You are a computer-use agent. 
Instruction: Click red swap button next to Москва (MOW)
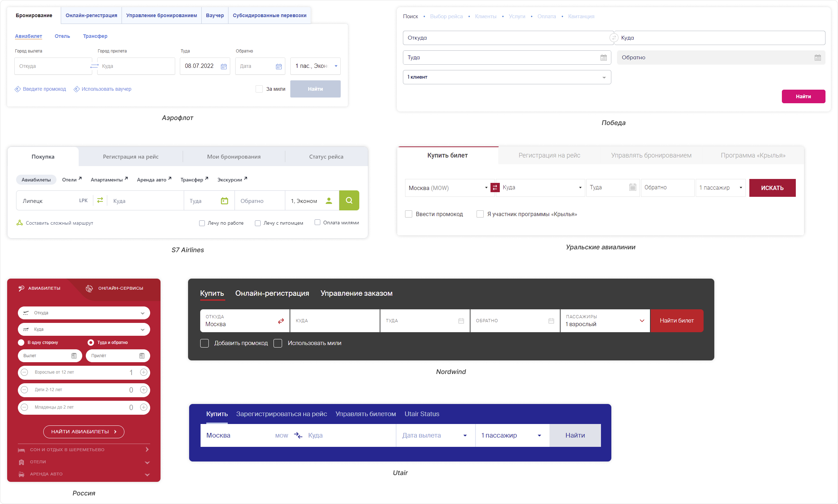tap(495, 188)
